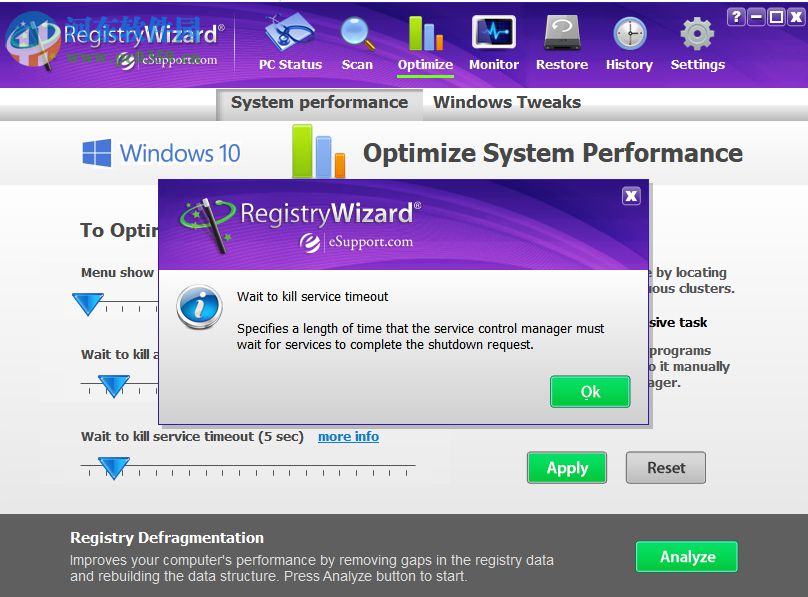Start registry Analyze
Image resolution: width=808 pixels, height=597 pixels.
686,557
